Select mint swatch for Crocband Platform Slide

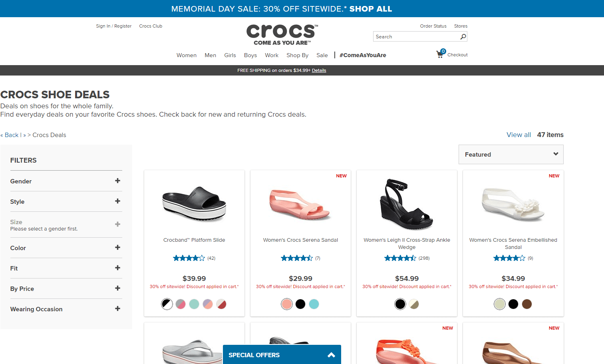194,304
